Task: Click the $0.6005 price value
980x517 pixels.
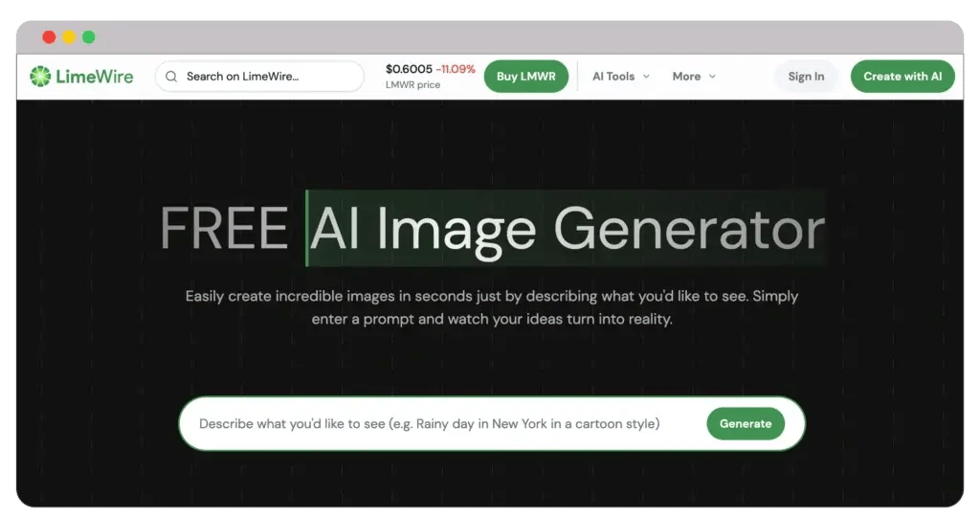Action: click(408, 69)
